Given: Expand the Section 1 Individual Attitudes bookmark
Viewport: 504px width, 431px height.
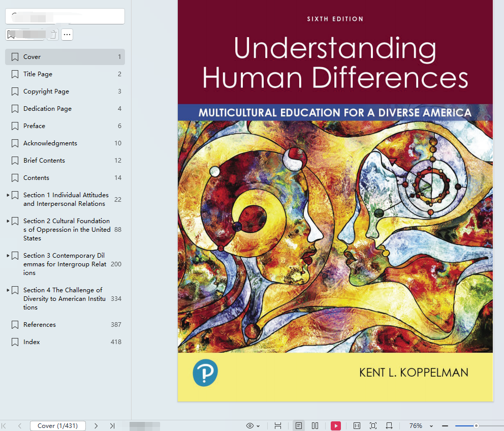Looking at the screenshot, I should pos(8,195).
